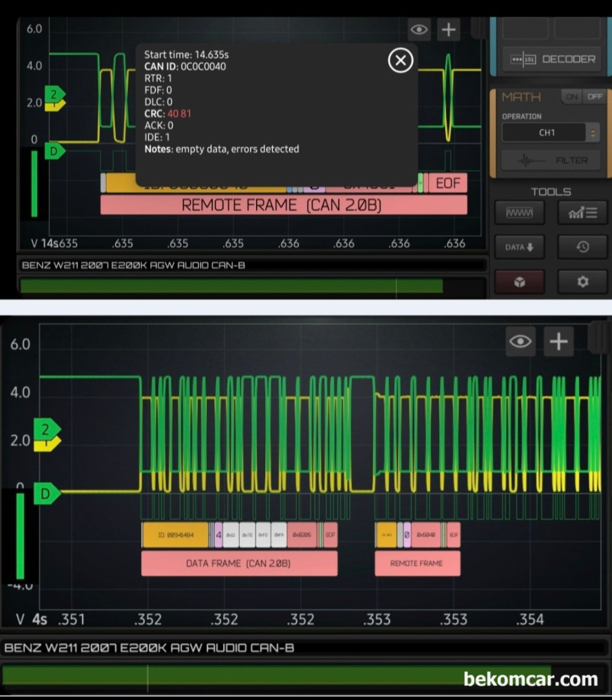The height and width of the screenshot is (700, 612).
Task: Open the Math Filter button
Action: 550,161
